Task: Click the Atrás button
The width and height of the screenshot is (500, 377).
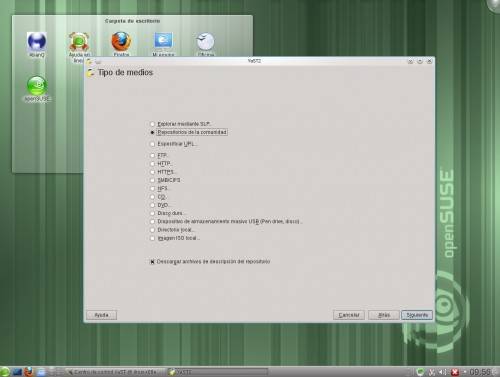Action: [x=384, y=315]
